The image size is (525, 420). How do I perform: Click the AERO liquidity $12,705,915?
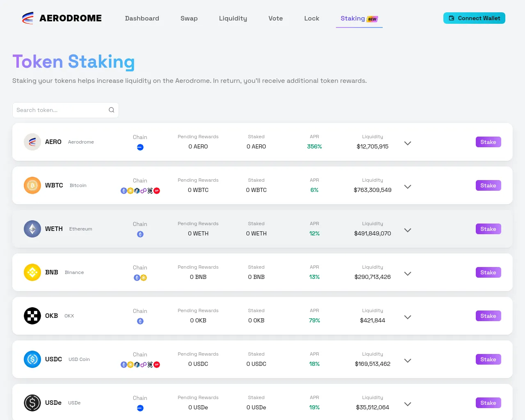(x=372, y=146)
